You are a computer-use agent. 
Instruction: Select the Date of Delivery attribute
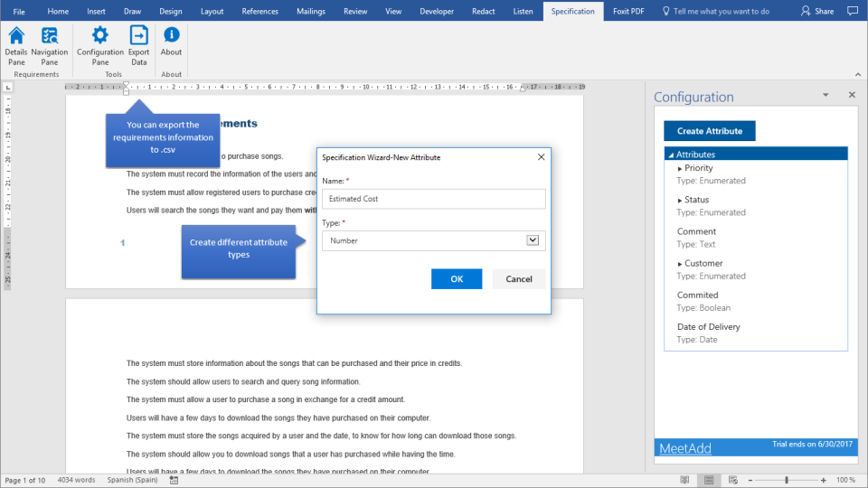coord(709,326)
